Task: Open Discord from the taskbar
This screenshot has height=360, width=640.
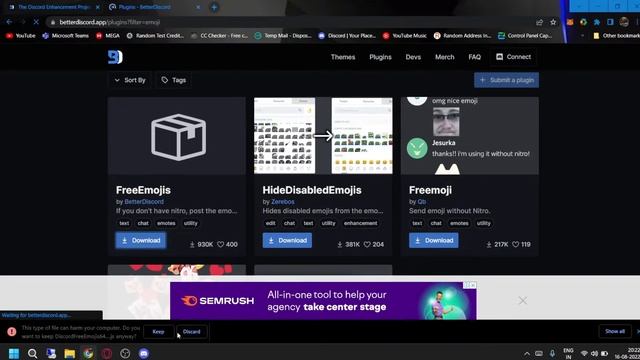Action: (144, 353)
